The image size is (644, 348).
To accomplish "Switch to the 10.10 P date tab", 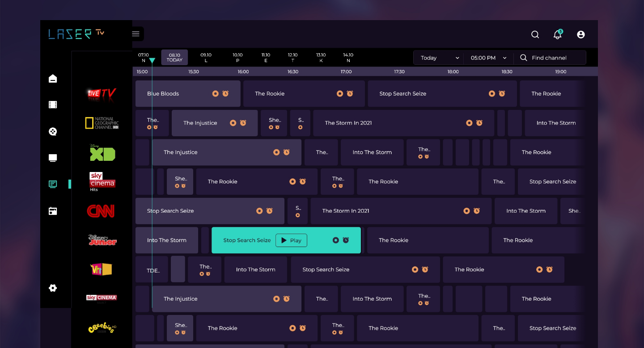I will click(237, 58).
